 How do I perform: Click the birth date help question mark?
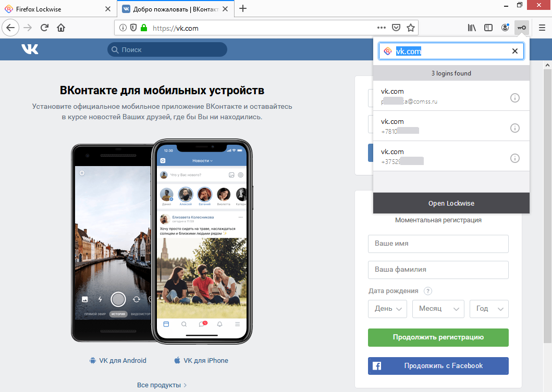coord(428,291)
